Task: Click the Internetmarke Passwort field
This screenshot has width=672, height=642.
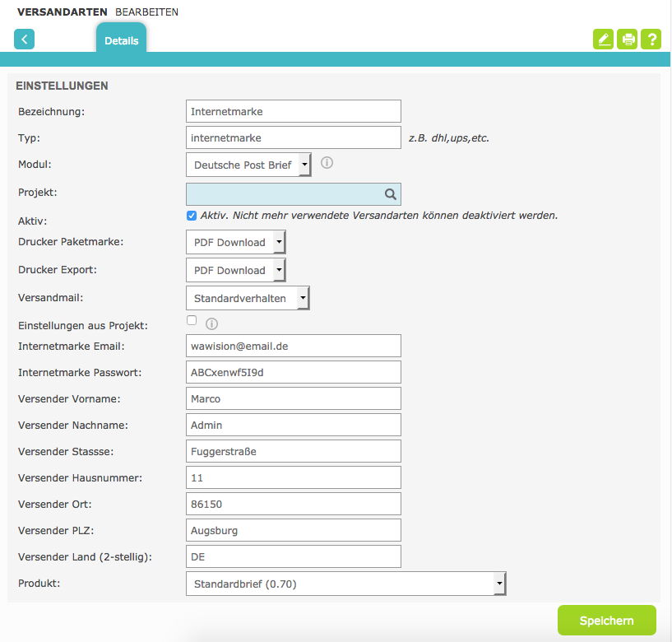Action: 294,372
